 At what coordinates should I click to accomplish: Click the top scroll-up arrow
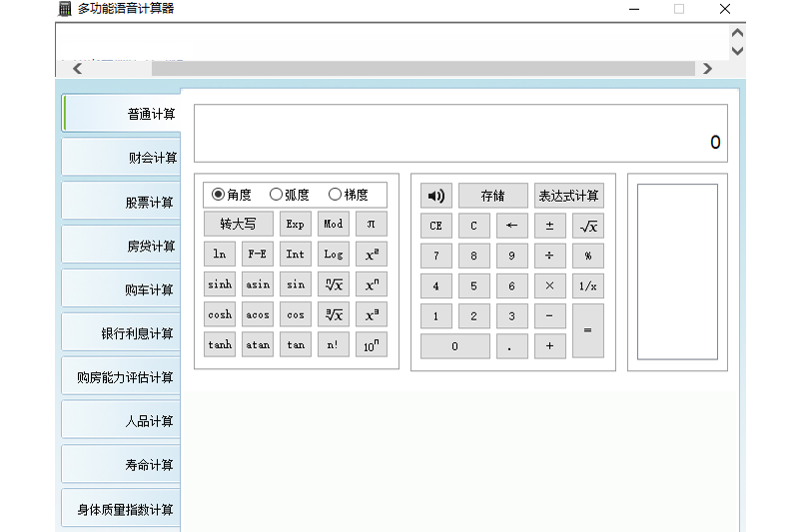pos(737,33)
